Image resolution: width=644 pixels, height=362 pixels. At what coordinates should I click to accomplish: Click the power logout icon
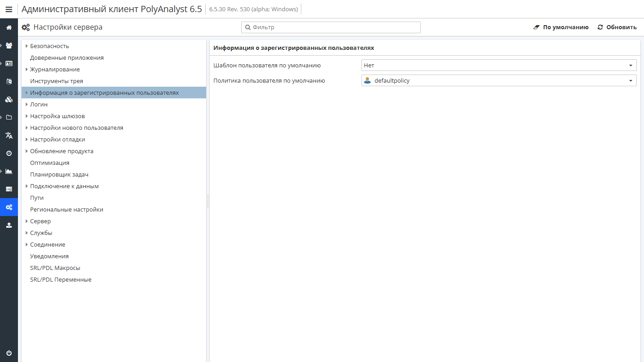click(9, 353)
